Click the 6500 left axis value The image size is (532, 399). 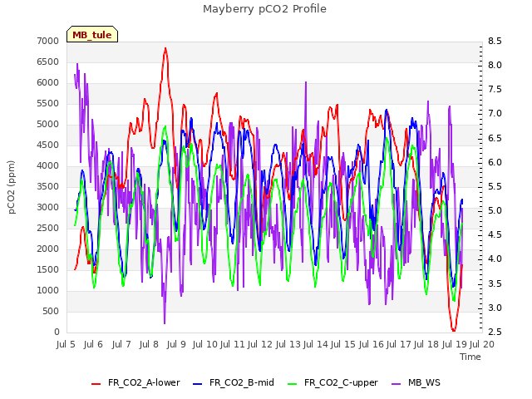(48, 62)
